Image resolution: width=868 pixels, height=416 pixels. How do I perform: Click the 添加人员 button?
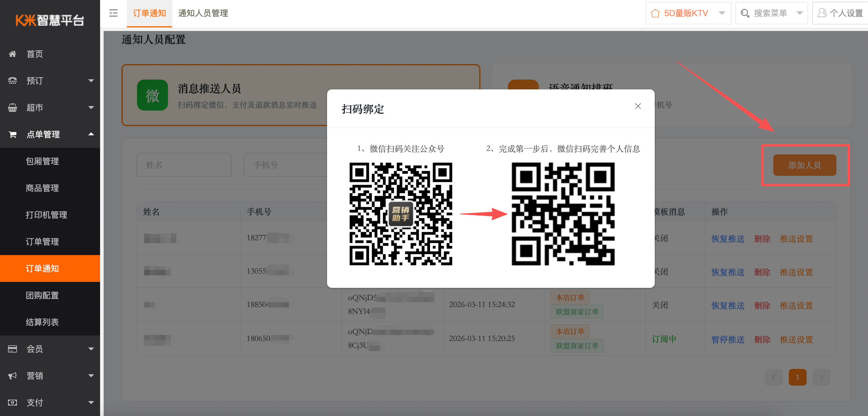[804, 165]
